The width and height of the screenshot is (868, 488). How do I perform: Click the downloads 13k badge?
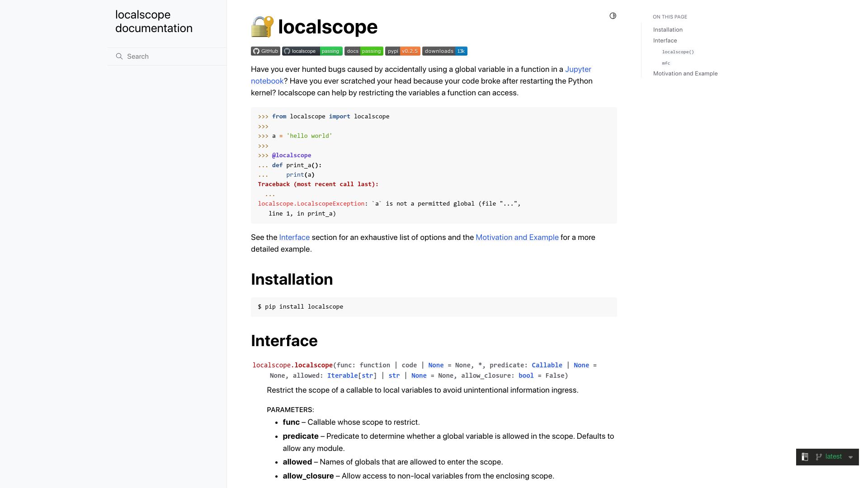(x=444, y=51)
